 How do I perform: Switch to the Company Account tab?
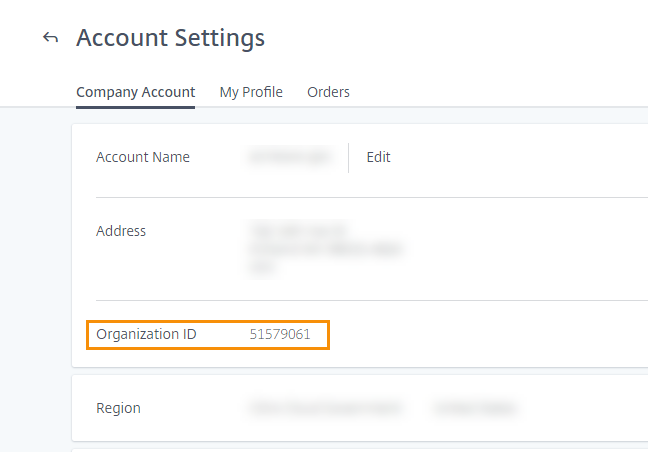135,92
